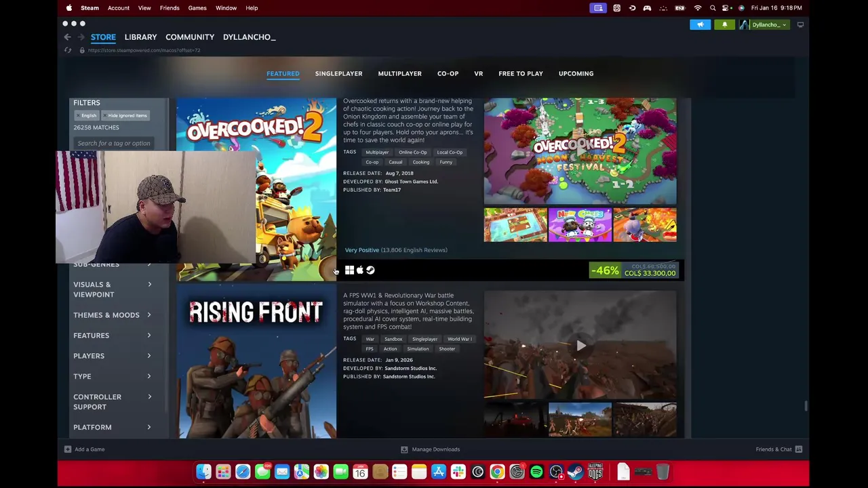Click the Big Picture monitor icon
This screenshot has width=868, height=488.
[800, 25]
